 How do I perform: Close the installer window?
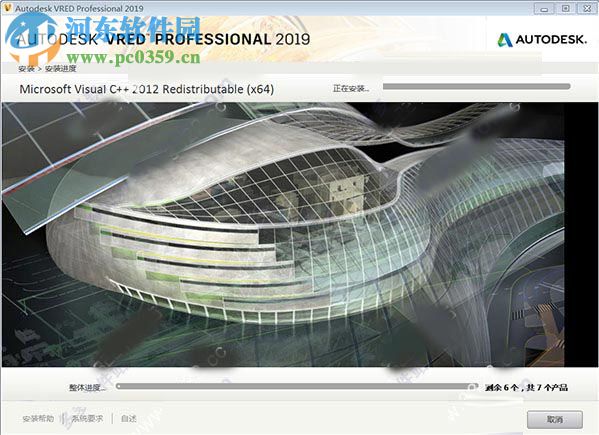[587, 8]
